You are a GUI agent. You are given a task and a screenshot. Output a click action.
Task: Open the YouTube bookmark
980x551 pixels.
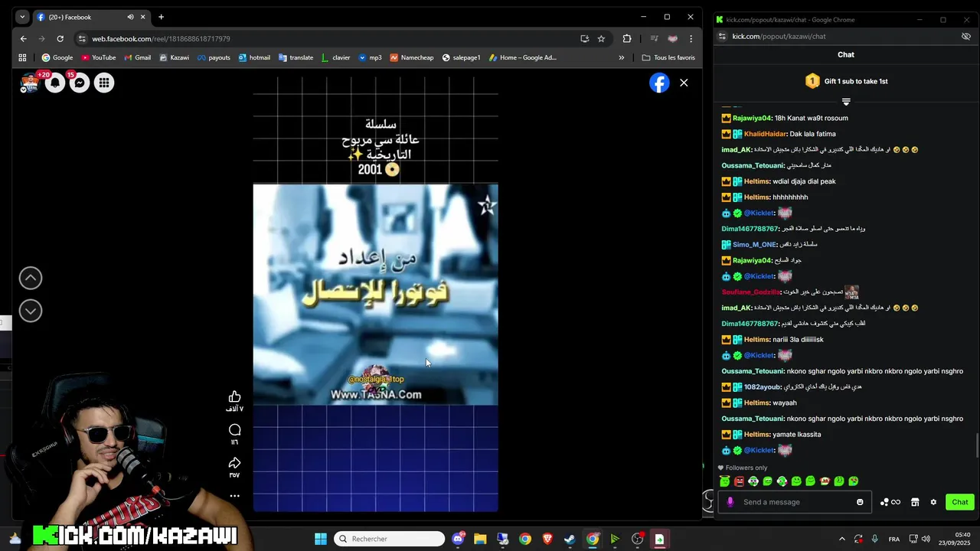(x=98, y=57)
